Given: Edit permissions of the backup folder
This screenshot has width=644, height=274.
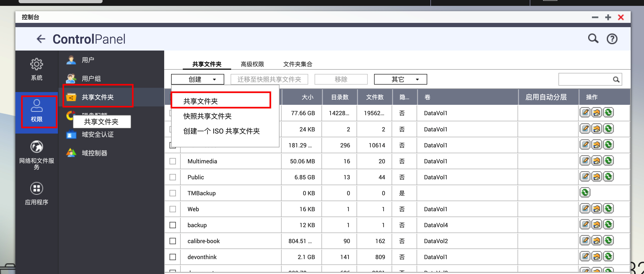Looking at the screenshot, I should click(x=597, y=225).
